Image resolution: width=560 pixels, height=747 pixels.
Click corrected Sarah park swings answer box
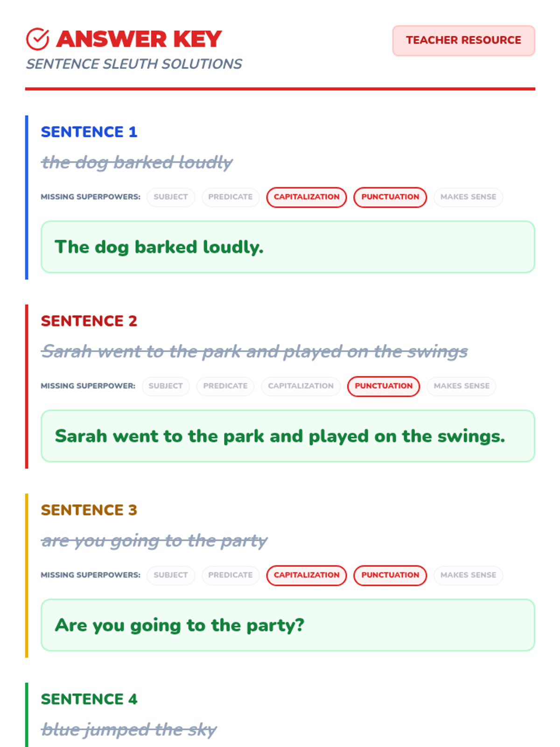click(x=288, y=436)
